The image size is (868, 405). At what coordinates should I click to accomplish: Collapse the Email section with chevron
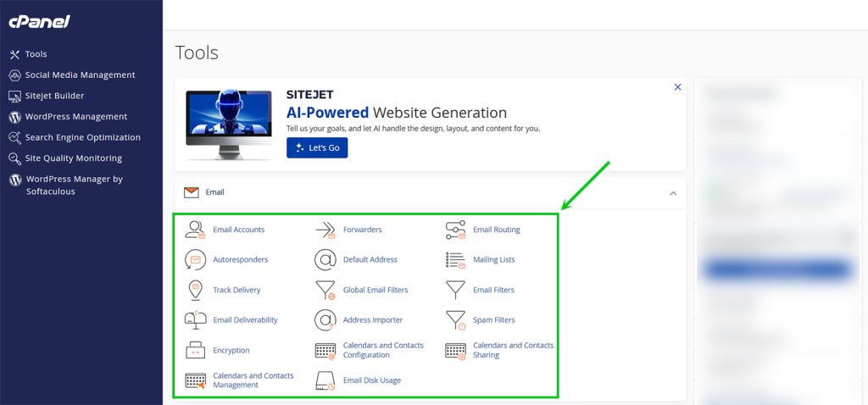click(673, 193)
